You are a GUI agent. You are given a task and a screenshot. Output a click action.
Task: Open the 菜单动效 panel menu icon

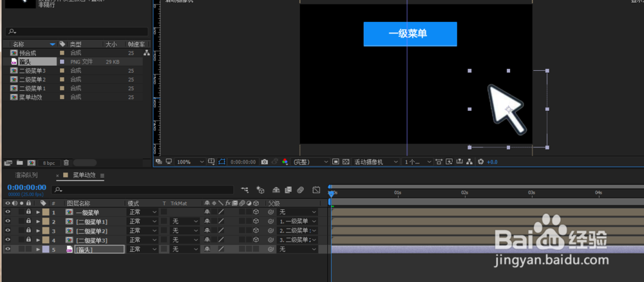click(x=102, y=176)
